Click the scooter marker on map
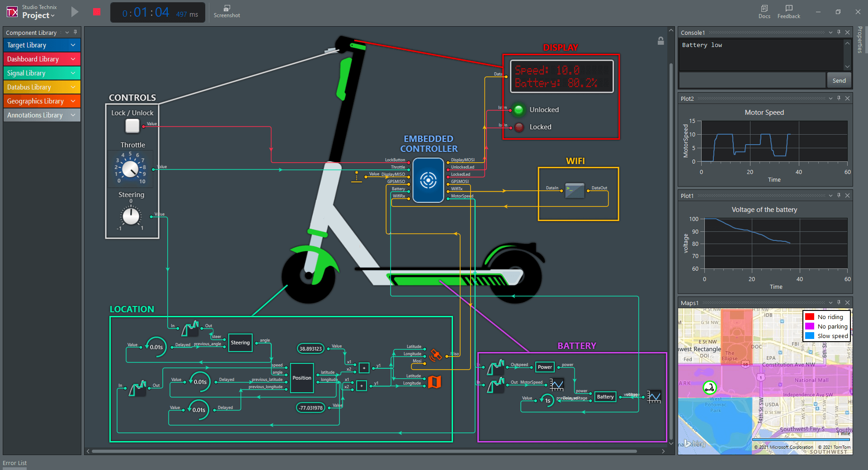This screenshot has width=868, height=470. point(709,387)
